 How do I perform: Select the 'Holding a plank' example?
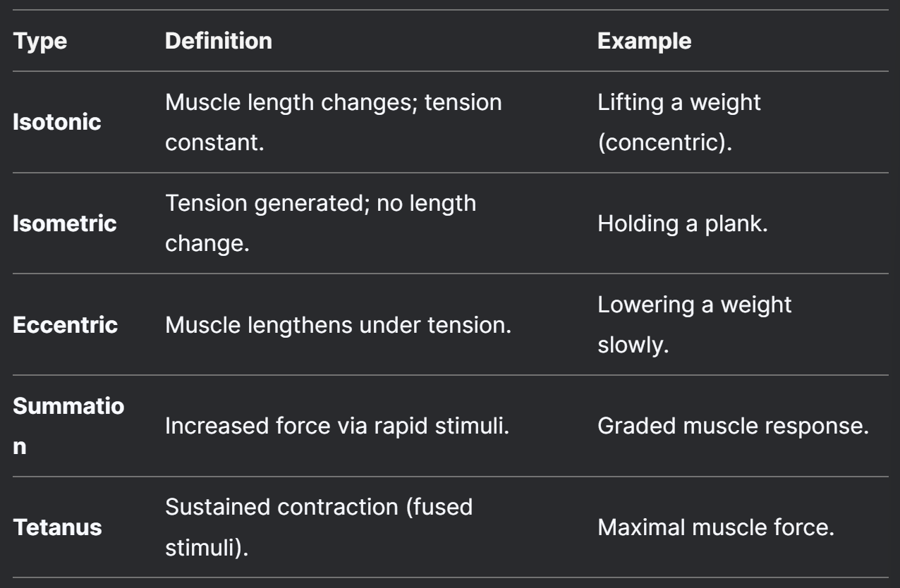(x=684, y=224)
